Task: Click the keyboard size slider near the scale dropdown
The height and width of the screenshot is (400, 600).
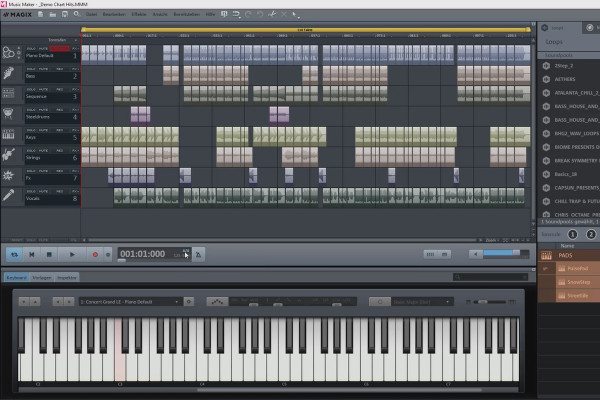Action: pyautogui.click(x=491, y=302)
